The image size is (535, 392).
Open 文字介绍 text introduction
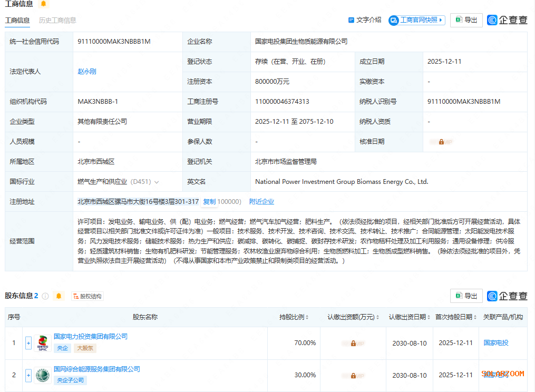[x=365, y=20]
